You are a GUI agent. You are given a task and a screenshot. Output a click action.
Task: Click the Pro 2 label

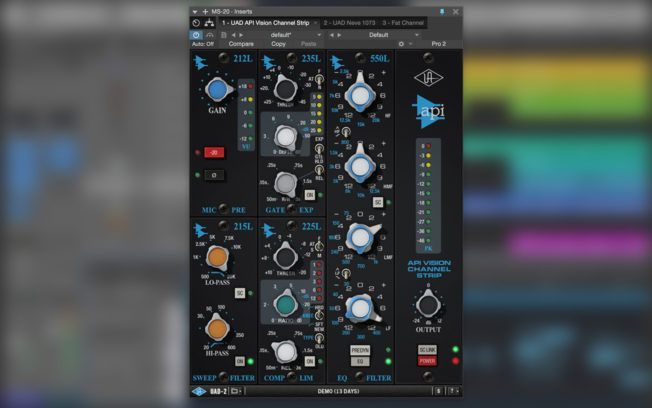pyautogui.click(x=438, y=44)
